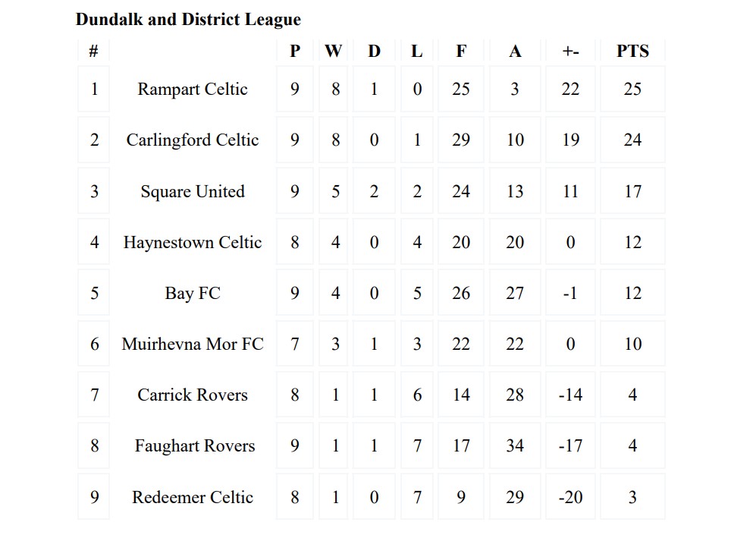Click the +- goal difference column header
The image size is (756, 535).
(x=570, y=51)
